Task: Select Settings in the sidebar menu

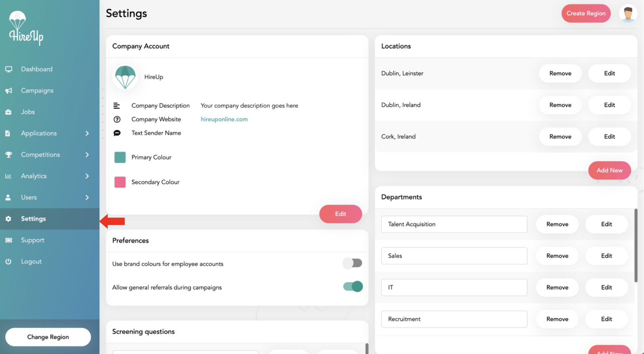Action: 34,219
